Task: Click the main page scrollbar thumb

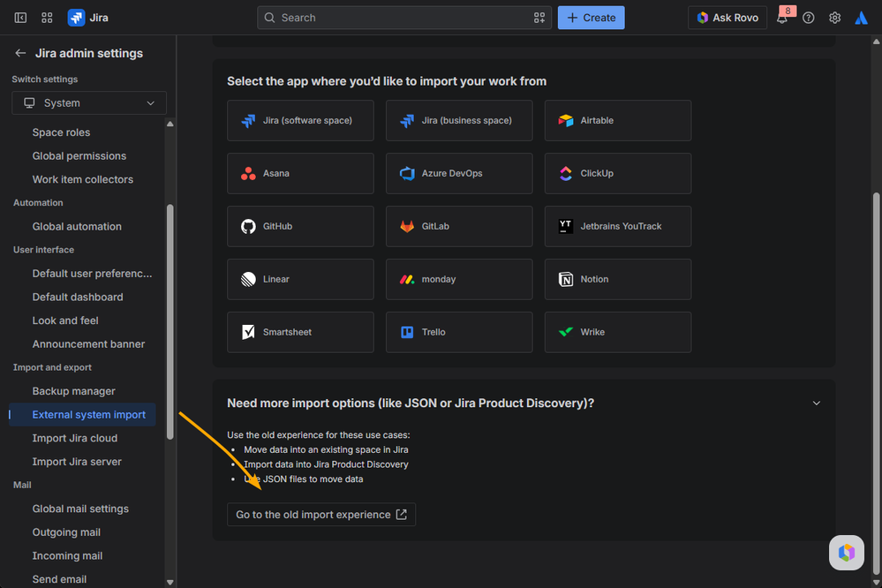Action: pyautogui.click(x=876, y=382)
